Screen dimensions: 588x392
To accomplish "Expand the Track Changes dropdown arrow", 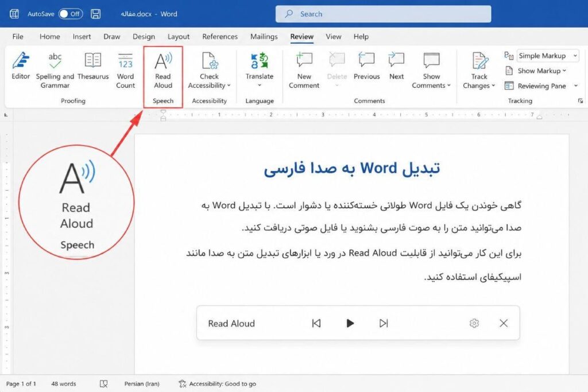I will (x=493, y=86).
